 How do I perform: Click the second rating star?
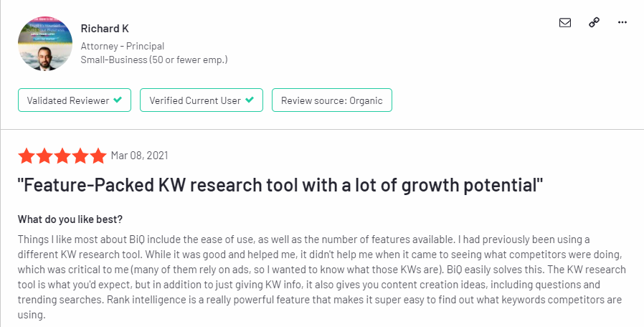pyautogui.click(x=44, y=156)
